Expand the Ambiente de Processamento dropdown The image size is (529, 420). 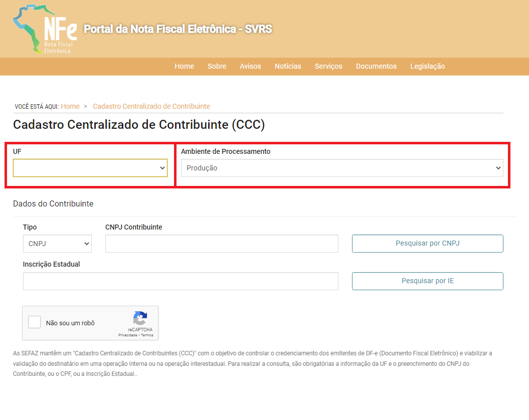pyautogui.click(x=341, y=168)
